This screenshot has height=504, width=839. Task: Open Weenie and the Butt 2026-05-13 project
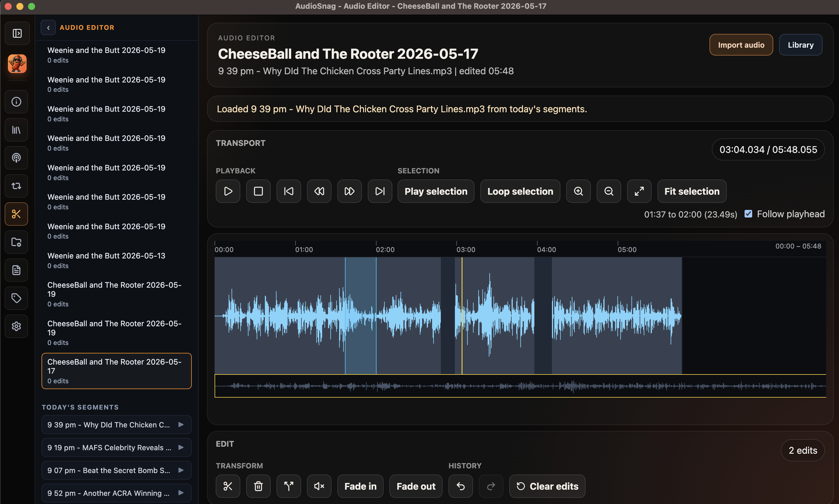pos(116,260)
